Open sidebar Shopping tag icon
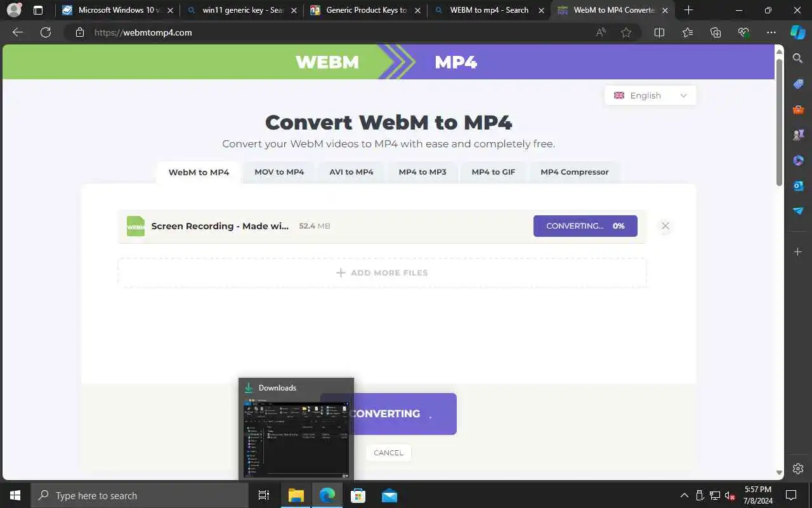The width and height of the screenshot is (812, 508). coord(798,84)
